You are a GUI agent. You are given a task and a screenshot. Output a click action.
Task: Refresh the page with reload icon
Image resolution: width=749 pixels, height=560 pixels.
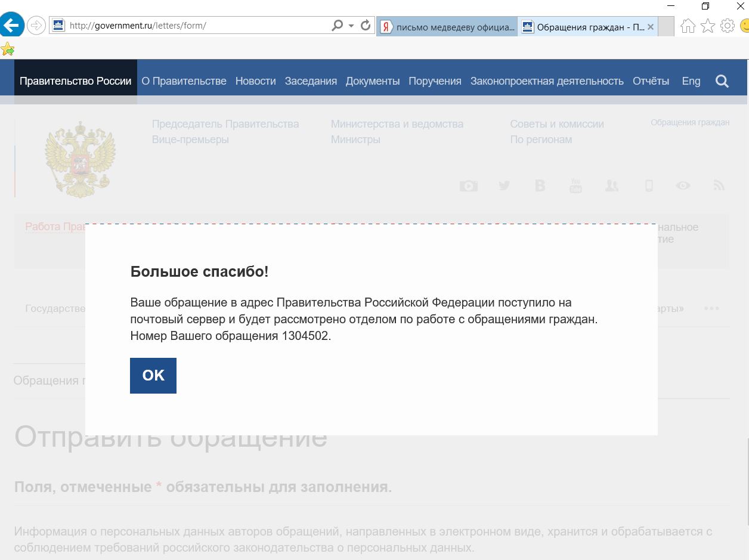366,26
